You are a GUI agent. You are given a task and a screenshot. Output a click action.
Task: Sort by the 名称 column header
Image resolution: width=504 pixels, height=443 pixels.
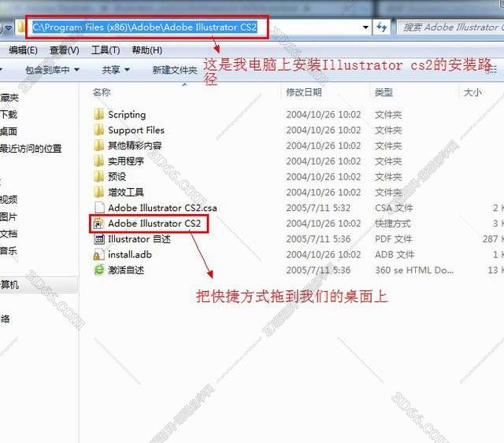[102, 93]
